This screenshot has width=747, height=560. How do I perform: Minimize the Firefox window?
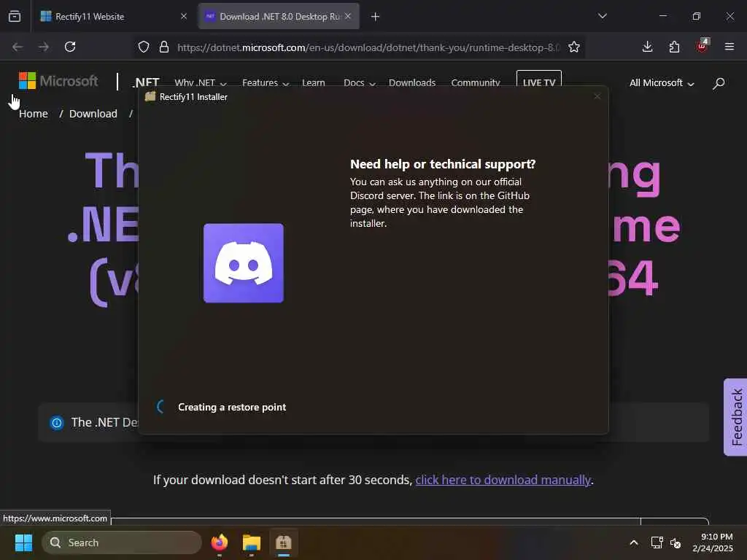point(662,16)
